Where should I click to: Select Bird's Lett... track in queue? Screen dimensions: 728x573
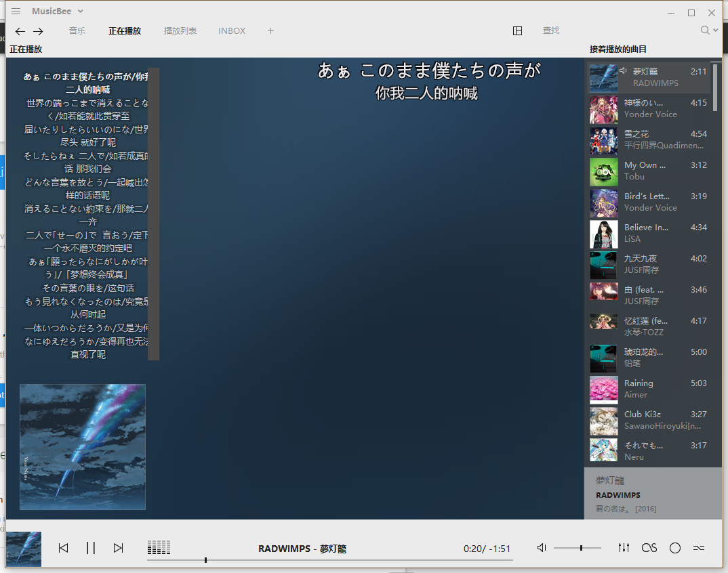pyautogui.click(x=649, y=202)
